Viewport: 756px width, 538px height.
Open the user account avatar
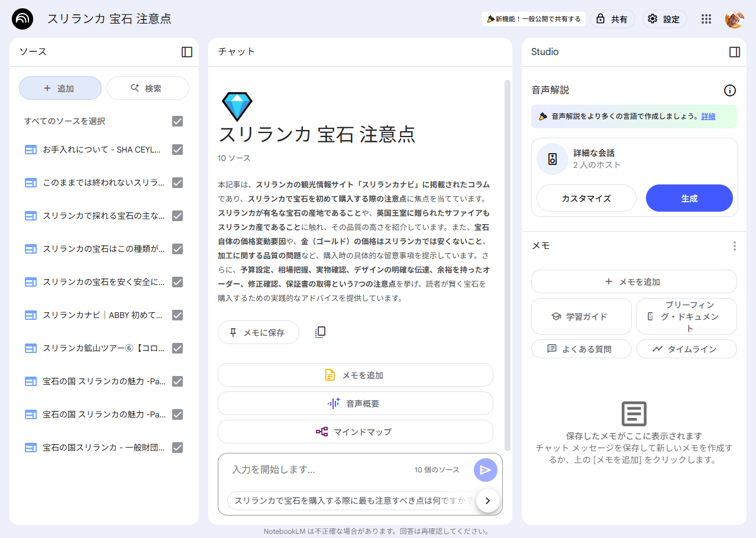tap(734, 19)
